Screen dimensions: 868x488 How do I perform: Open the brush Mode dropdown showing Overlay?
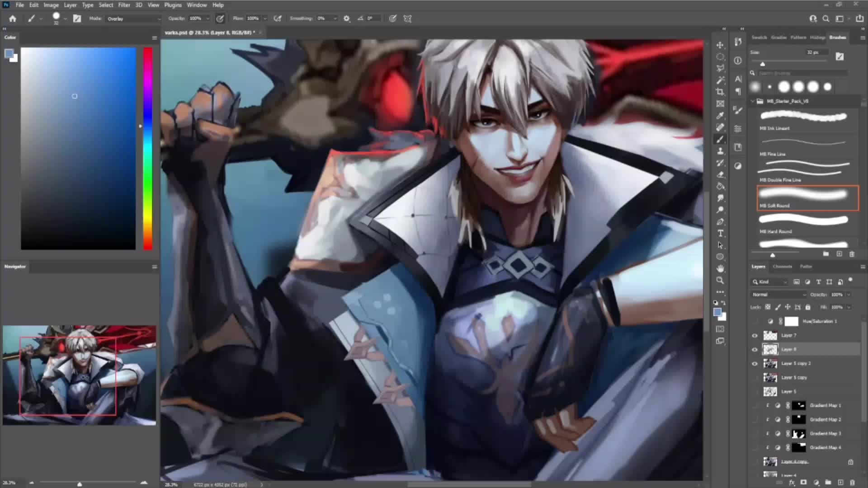[x=133, y=19]
